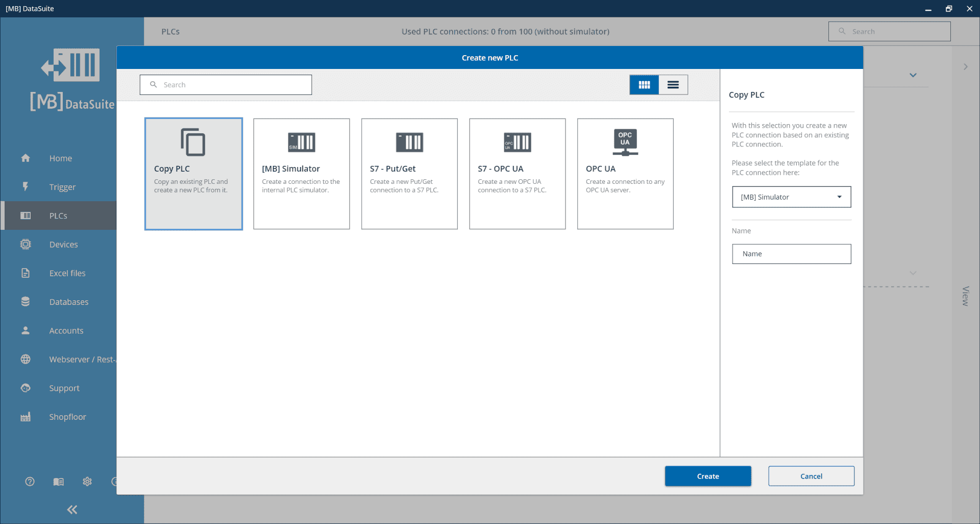Click the Create button
Viewport: 980px width, 524px height.
708,476
